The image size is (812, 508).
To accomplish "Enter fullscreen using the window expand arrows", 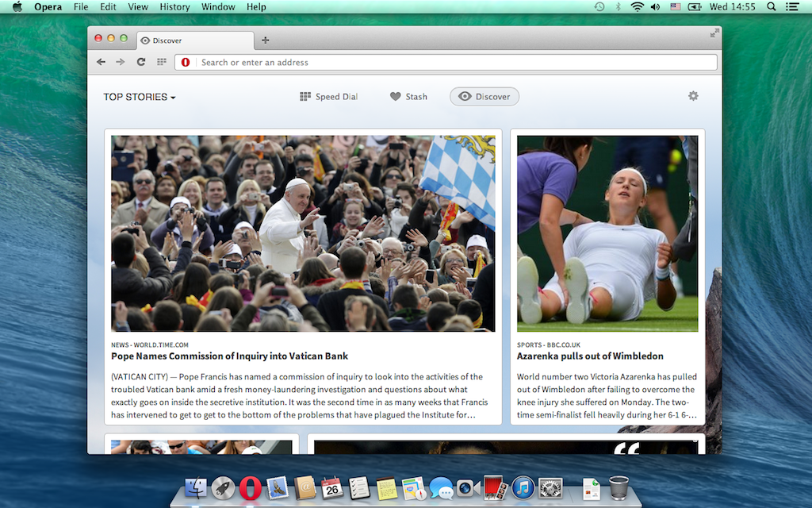I will [714, 33].
